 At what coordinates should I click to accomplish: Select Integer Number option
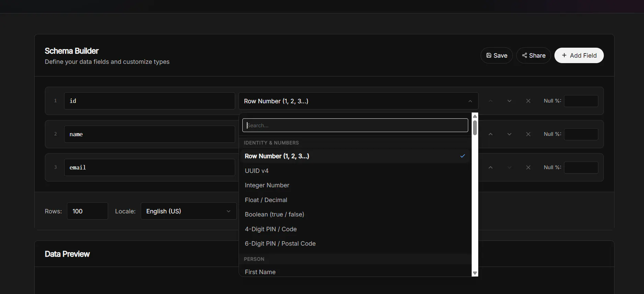pos(355,185)
